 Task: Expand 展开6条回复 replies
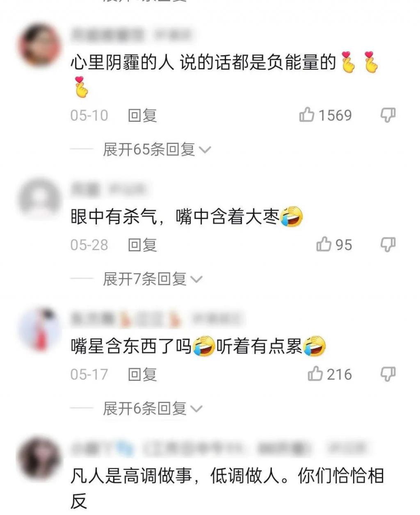(153, 408)
